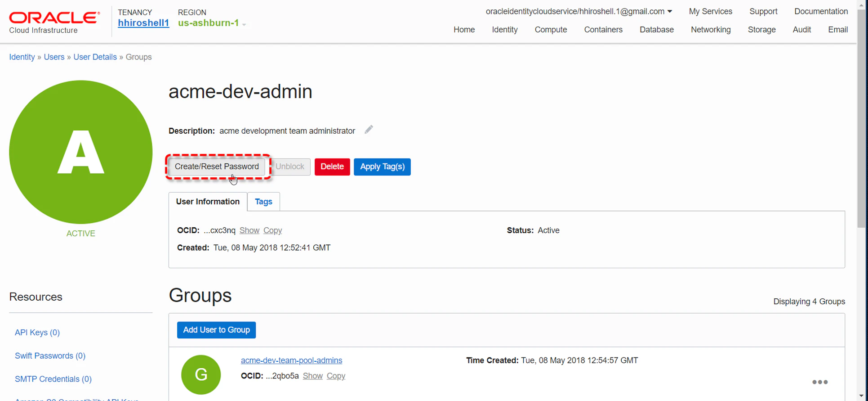This screenshot has height=401, width=868.
Task: Click the green G group avatar
Action: 201,374
